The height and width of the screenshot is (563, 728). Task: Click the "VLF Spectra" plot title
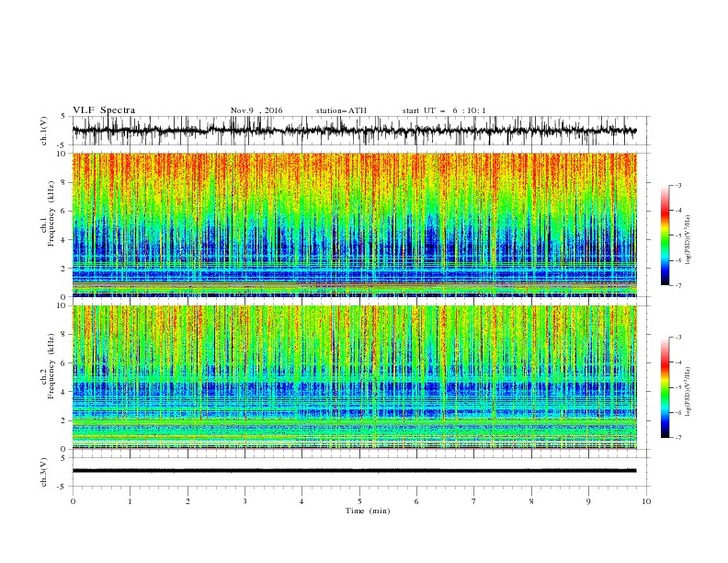(104, 110)
